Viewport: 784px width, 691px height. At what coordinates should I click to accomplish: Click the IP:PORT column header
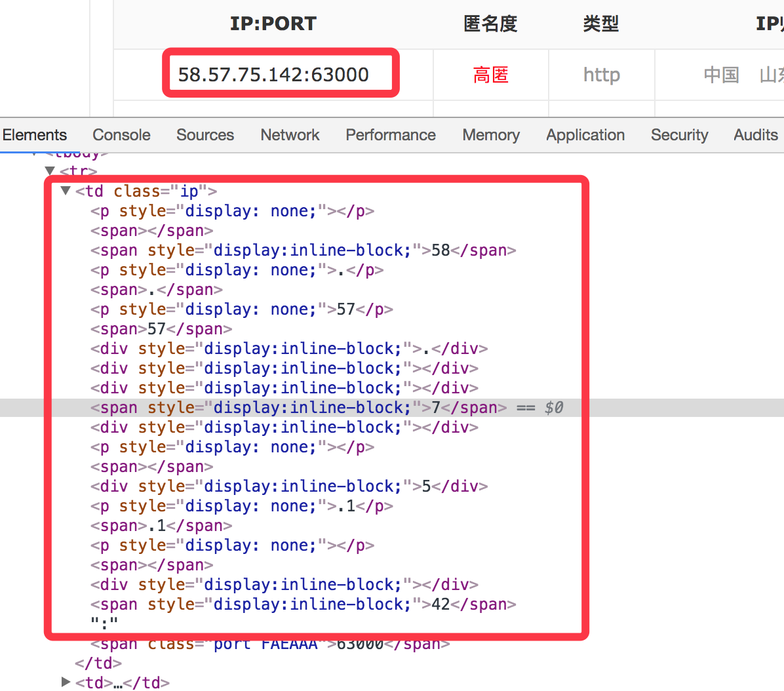coord(273,24)
